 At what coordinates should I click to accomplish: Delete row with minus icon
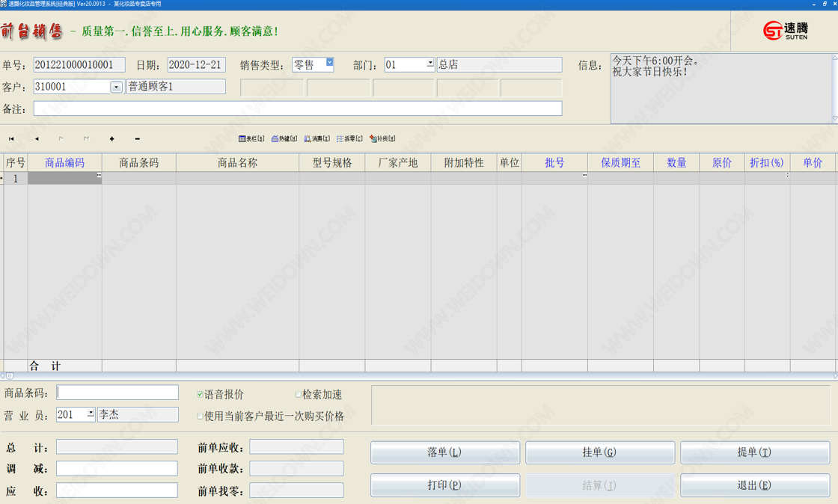pyautogui.click(x=138, y=139)
